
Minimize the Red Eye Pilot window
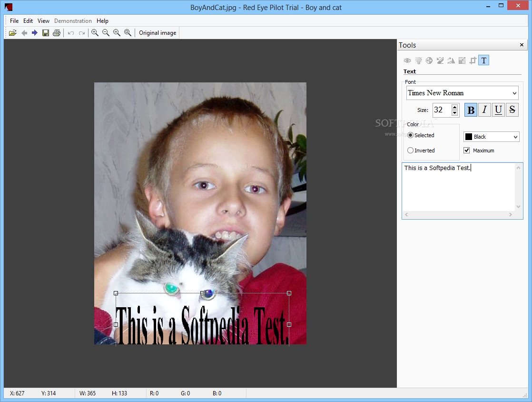(x=488, y=6)
